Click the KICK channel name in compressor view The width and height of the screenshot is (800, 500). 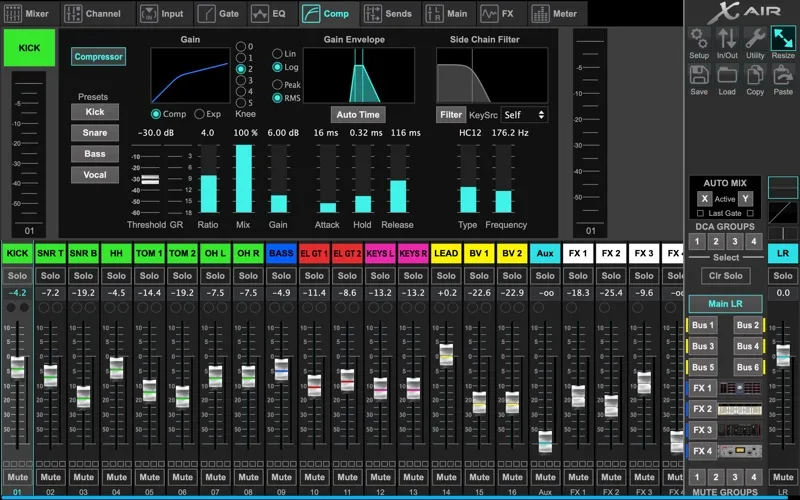29,48
